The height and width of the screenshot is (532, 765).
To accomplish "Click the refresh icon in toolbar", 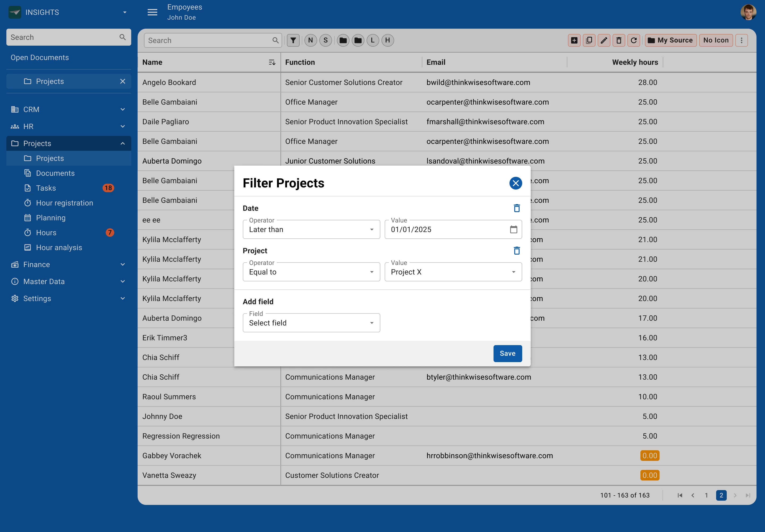I will [x=634, y=40].
